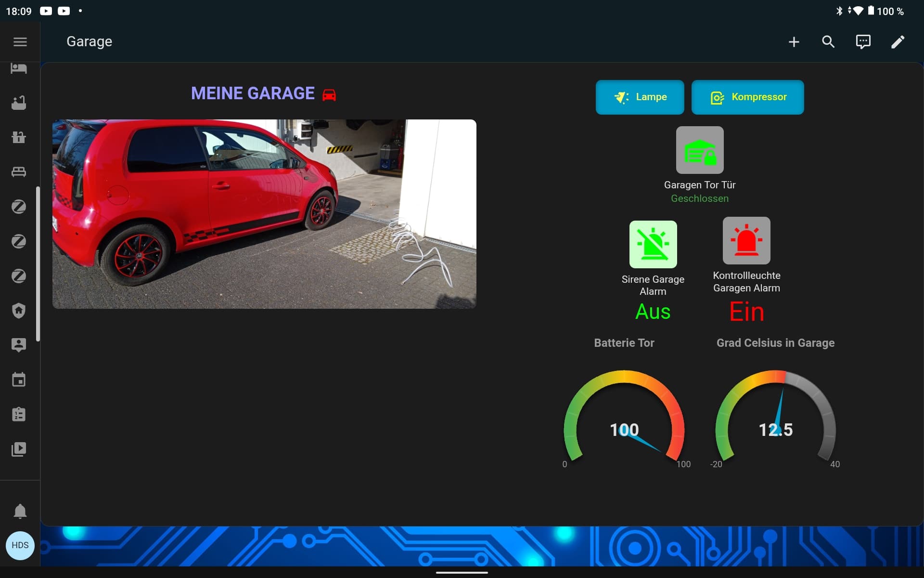Open the hamburger sidebar menu
The image size is (924, 578).
20,42
